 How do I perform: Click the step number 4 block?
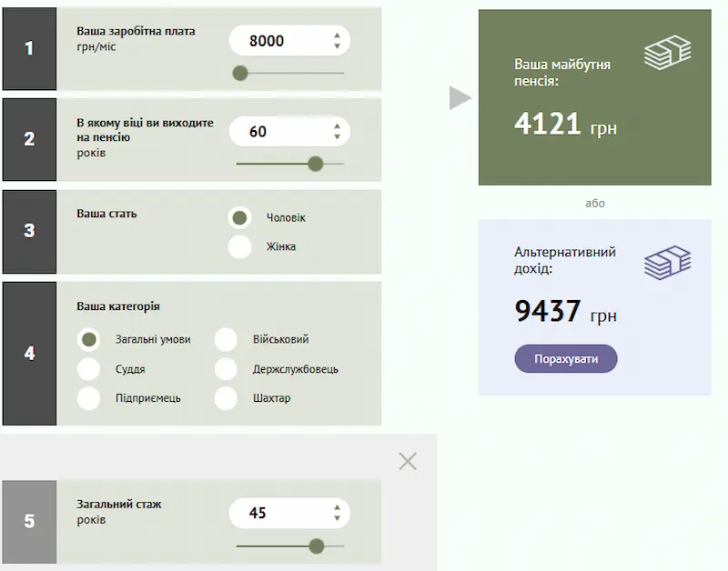29,354
